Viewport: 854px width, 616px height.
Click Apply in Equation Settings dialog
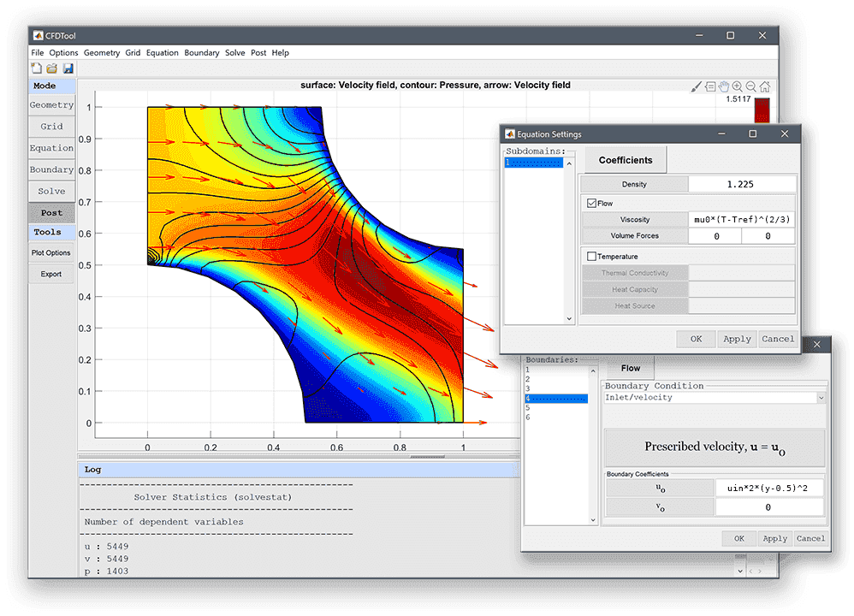pos(737,339)
